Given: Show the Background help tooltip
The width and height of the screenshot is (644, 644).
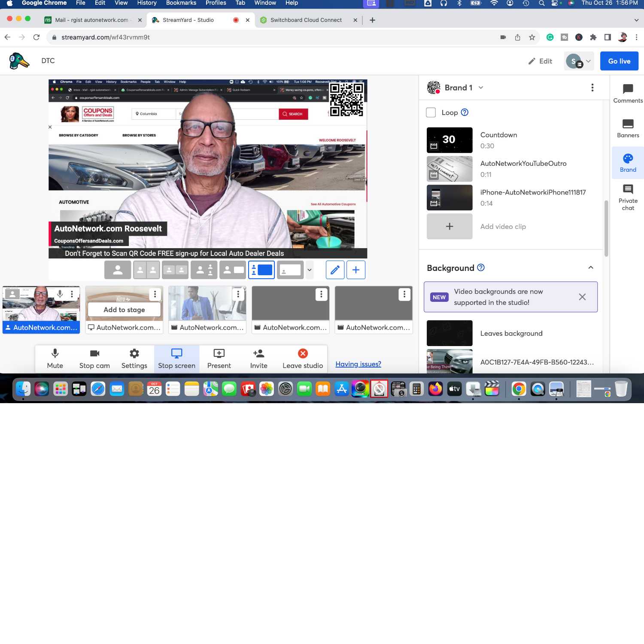Looking at the screenshot, I should click(481, 267).
